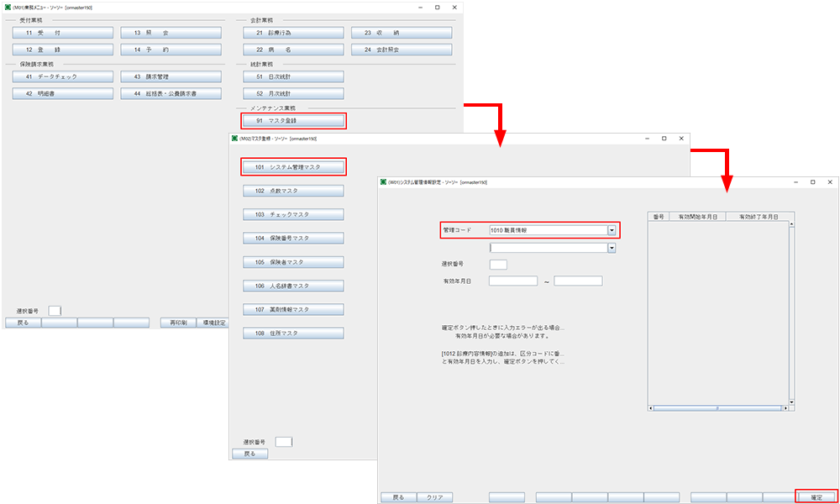Click the クリア button

(x=434, y=497)
